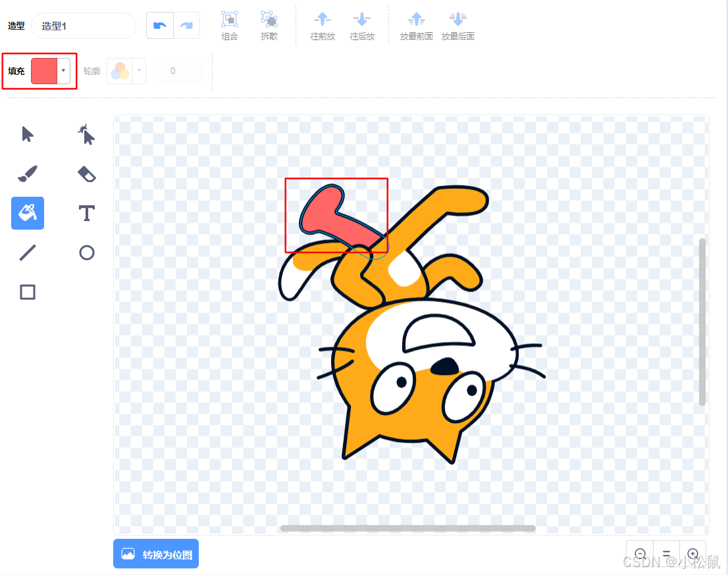The image size is (728, 575).
Task: Open the fill color dropdown arrow
Action: point(64,70)
